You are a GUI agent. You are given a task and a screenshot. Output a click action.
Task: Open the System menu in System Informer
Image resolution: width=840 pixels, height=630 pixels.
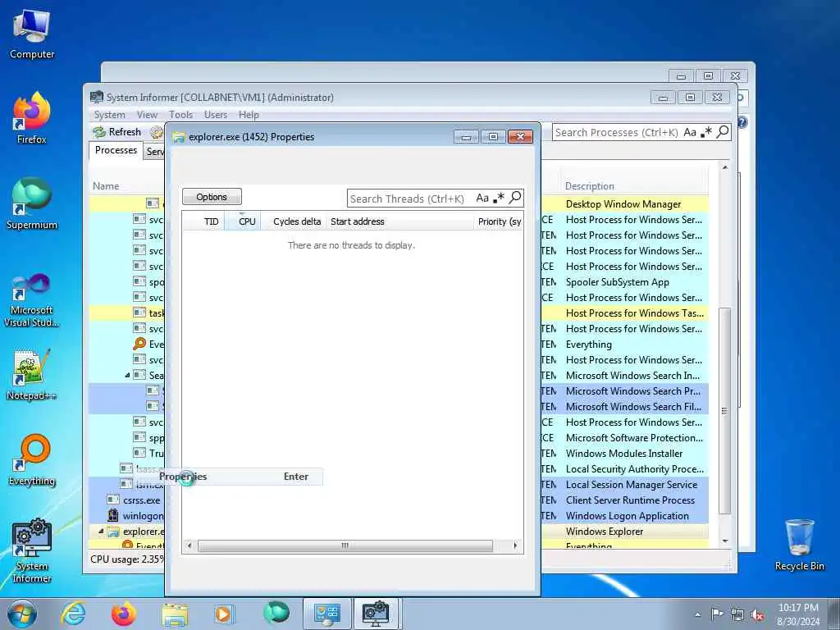(109, 115)
